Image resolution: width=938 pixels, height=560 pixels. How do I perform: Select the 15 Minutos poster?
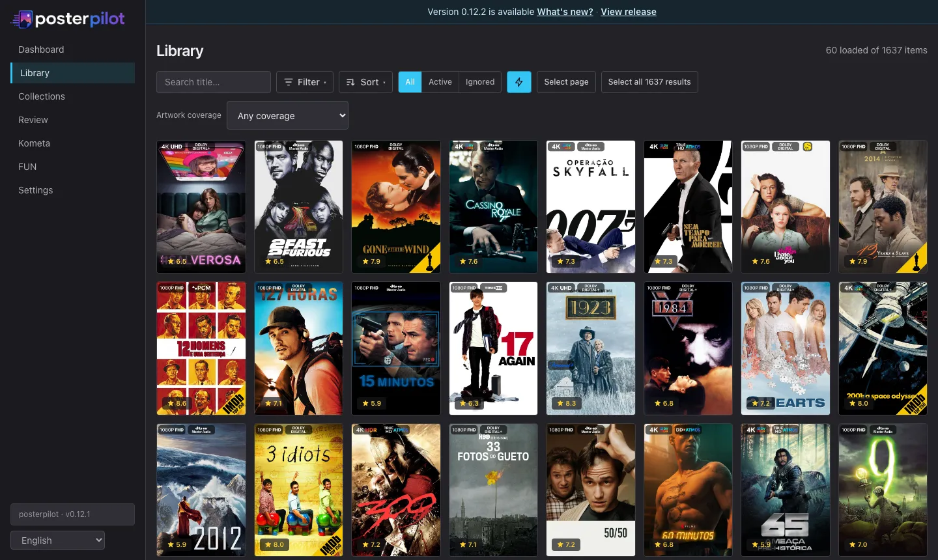point(396,348)
